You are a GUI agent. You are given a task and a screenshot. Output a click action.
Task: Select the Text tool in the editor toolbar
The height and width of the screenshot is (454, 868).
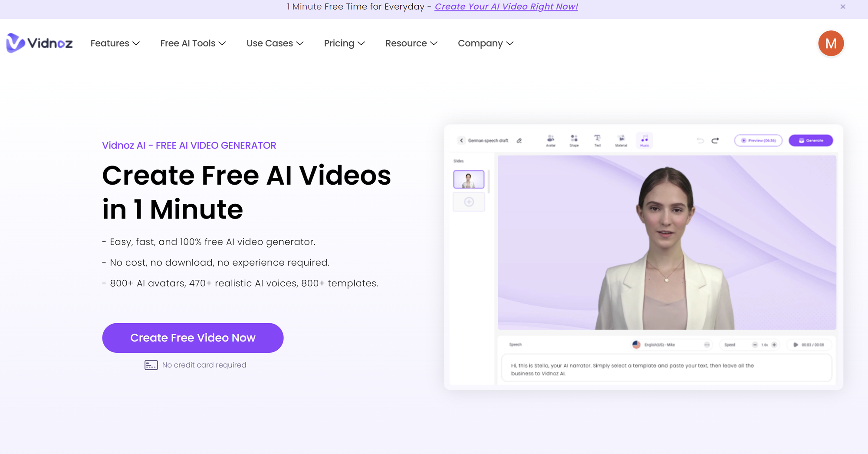pyautogui.click(x=598, y=140)
